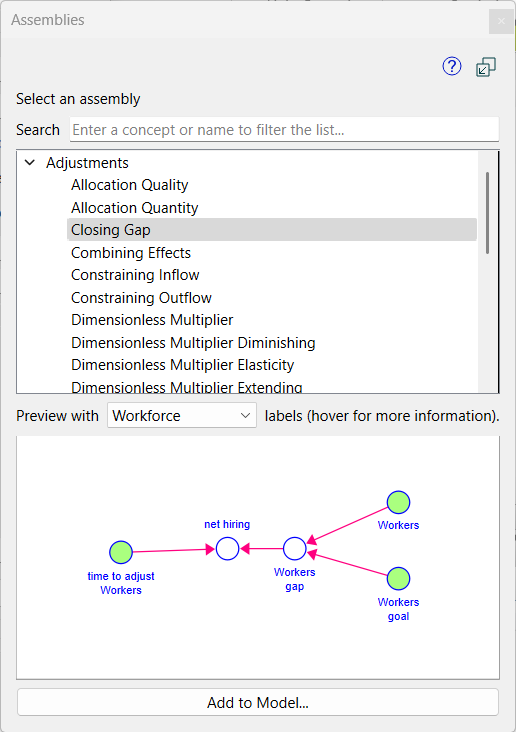The height and width of the screenshot is (732, 516).
Task: Collapse the Adjustments category chevron
Action: (30, 162)
